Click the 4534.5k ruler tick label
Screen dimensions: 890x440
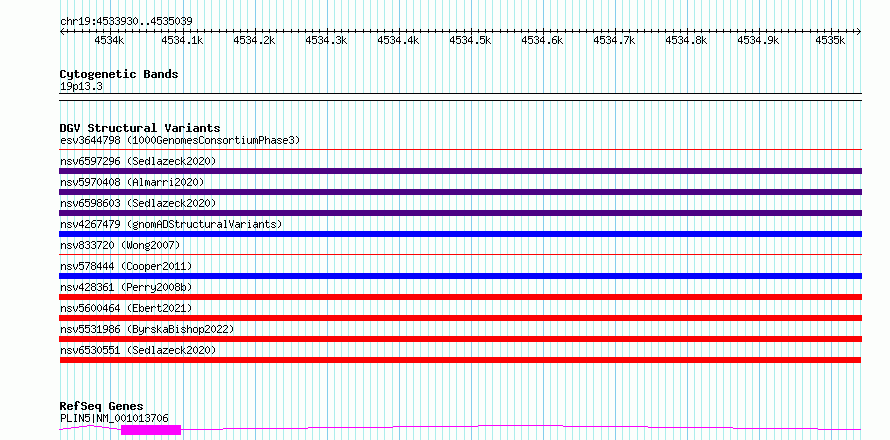point(471,40)
